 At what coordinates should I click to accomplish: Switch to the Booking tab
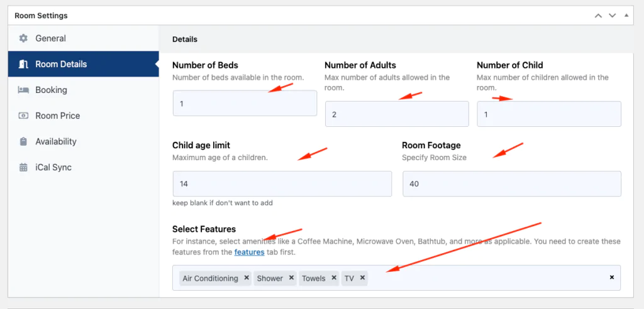[x=84, y=90]
